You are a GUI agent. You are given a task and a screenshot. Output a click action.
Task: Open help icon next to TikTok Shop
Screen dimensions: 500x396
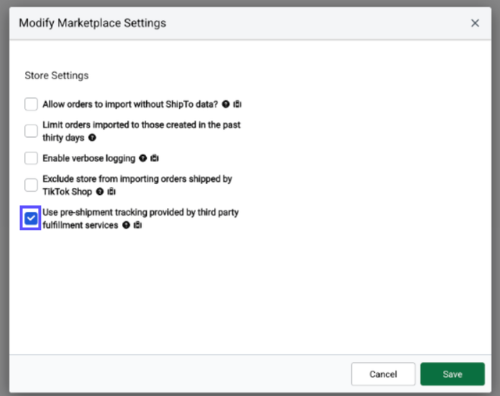click(x=100, y=192)
